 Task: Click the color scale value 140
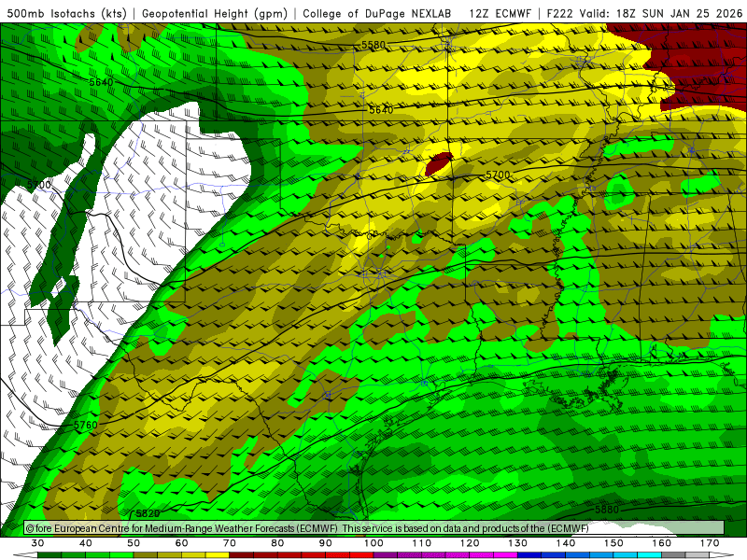(x=566, y=543)
